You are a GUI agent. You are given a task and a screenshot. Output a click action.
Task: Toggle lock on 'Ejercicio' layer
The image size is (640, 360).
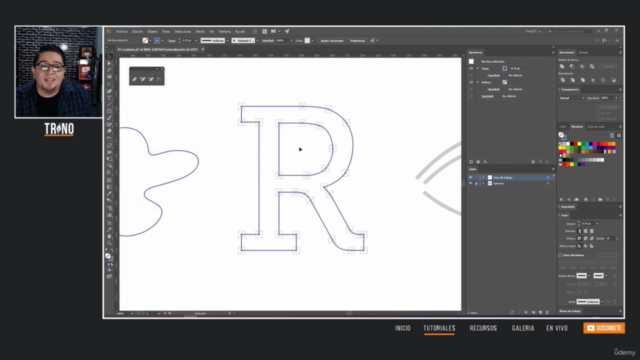point(476,183)
